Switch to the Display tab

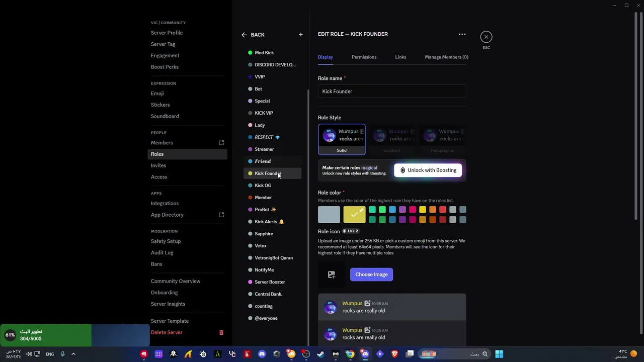(x=326, y=57)
